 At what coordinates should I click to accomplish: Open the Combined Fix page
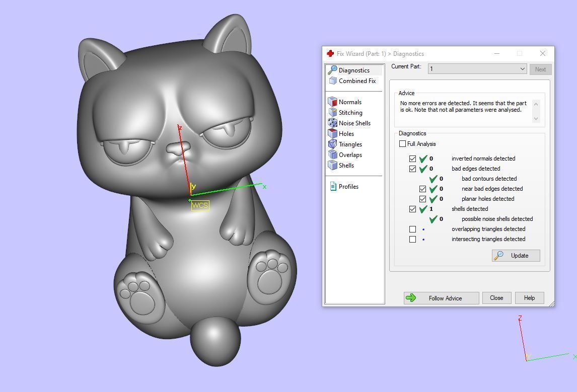point(357,81)
